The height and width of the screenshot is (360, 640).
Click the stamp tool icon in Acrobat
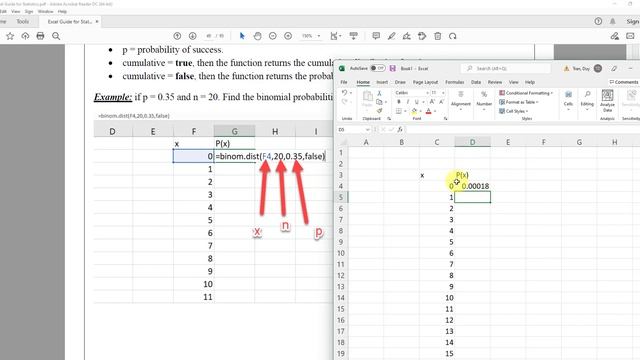[422, 36]
